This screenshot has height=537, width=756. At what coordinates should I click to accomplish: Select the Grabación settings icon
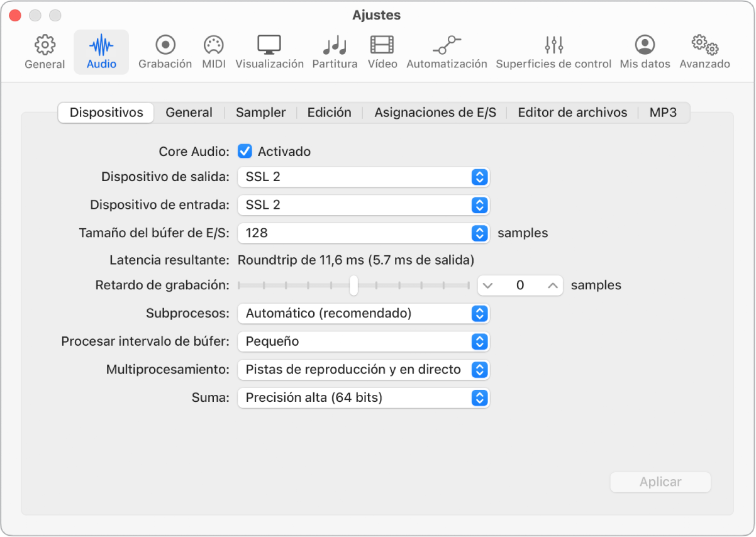point(165,50)
